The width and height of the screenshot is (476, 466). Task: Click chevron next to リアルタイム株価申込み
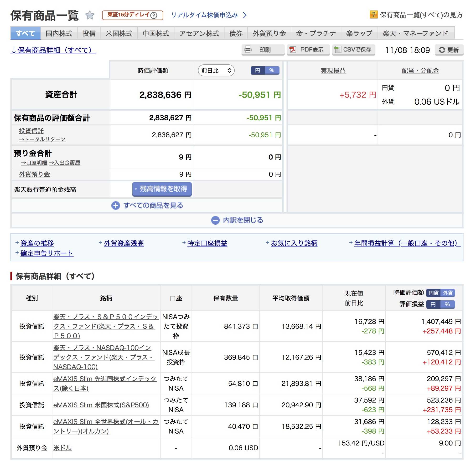coord(245,15)
